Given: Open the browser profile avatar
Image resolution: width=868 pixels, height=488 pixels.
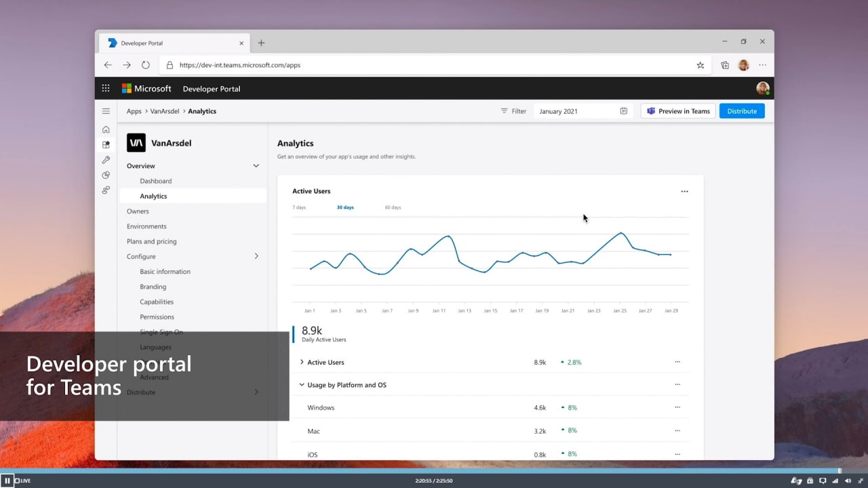Looking at the screenshot, I should [743, 65].
